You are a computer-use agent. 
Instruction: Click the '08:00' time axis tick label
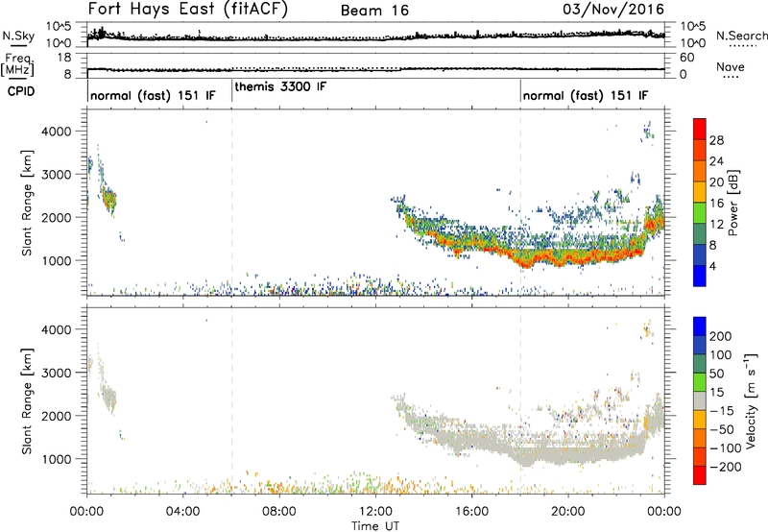point(279,512)
